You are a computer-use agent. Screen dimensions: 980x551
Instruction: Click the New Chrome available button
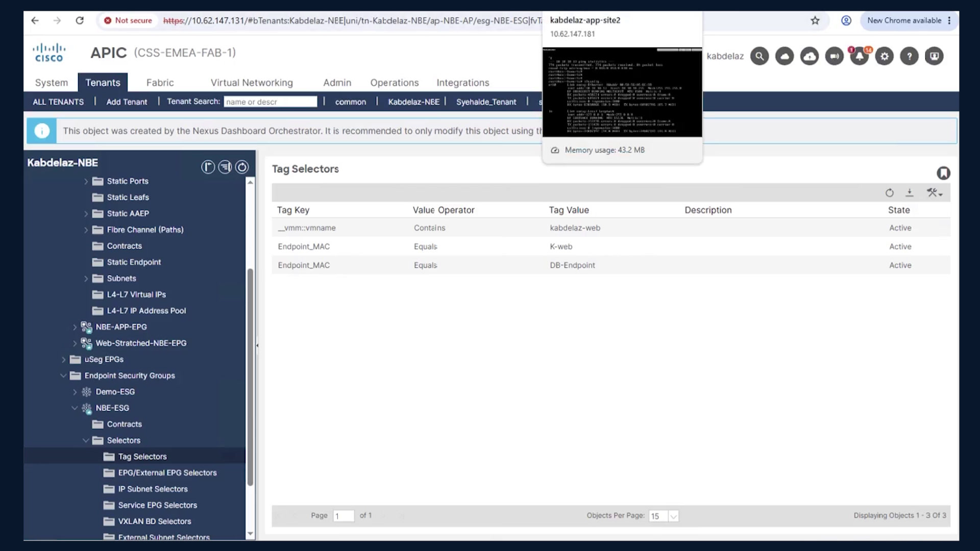(909, 20)
